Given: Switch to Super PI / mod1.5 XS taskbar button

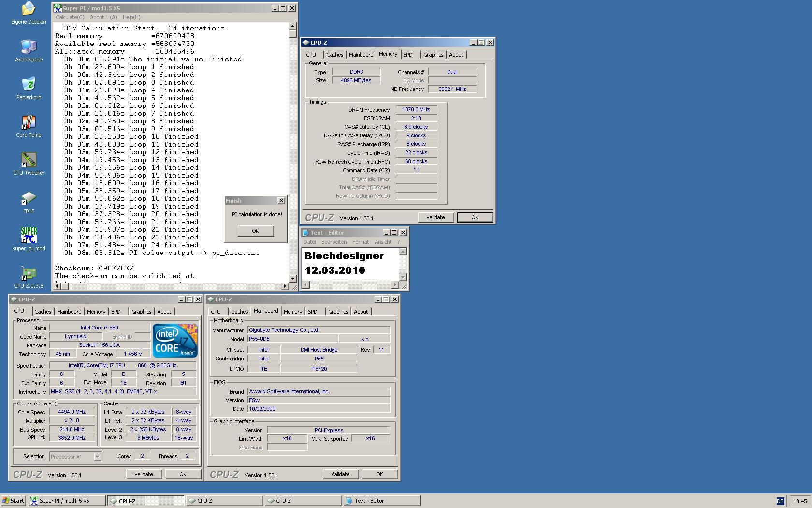Looking at the screenshot, I should click(x=67, y=501).
